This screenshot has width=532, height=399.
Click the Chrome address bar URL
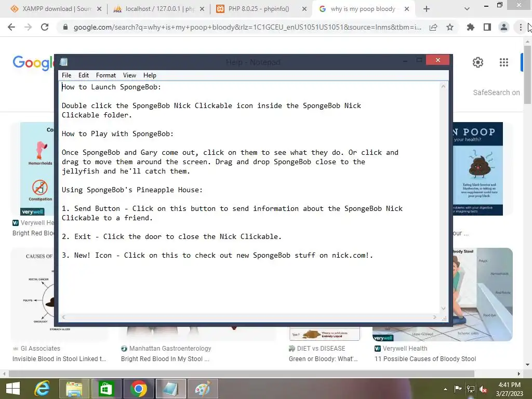(x=247, y=27)
